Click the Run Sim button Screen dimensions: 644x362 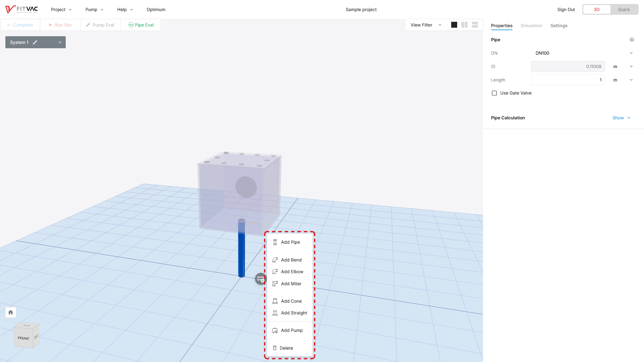point(60,25)
